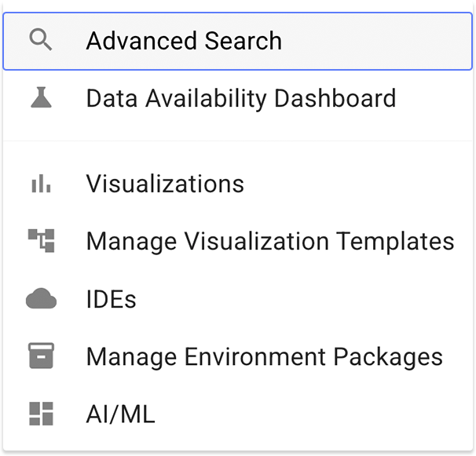476x456 pixels.
Task: Open Advanced Search from the menu
Action: click(x=237, y=41)
